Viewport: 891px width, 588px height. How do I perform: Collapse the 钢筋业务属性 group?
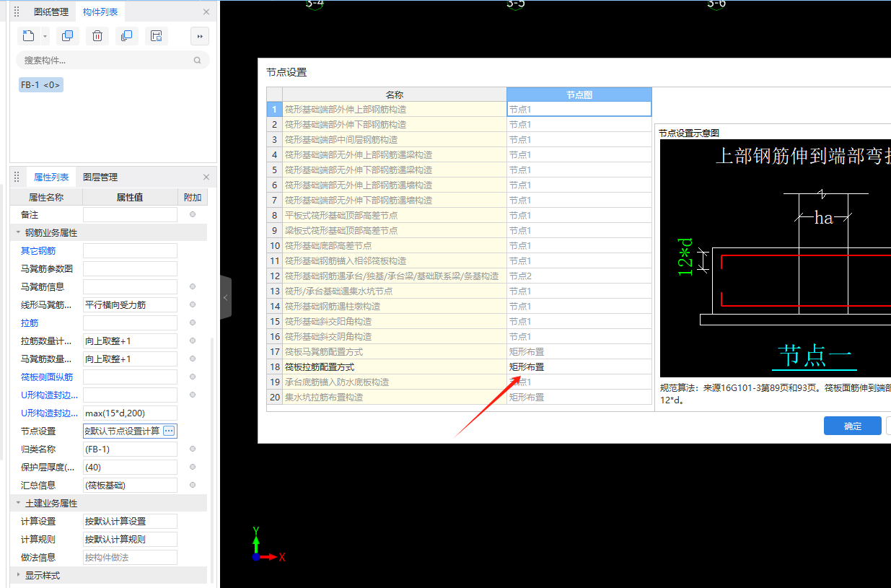point(19,233)
